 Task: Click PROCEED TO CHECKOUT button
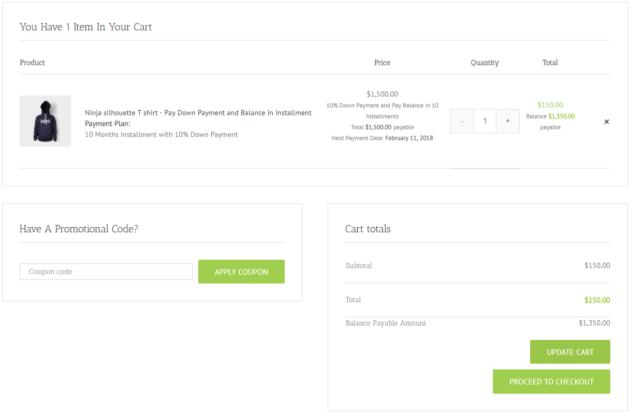[551, 382]
